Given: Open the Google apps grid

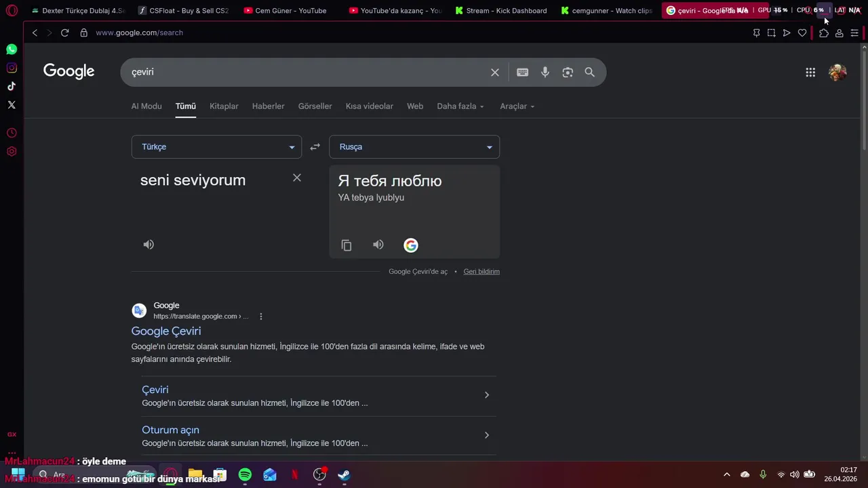Looking at the screenshot, I should (x=810, y=73).
